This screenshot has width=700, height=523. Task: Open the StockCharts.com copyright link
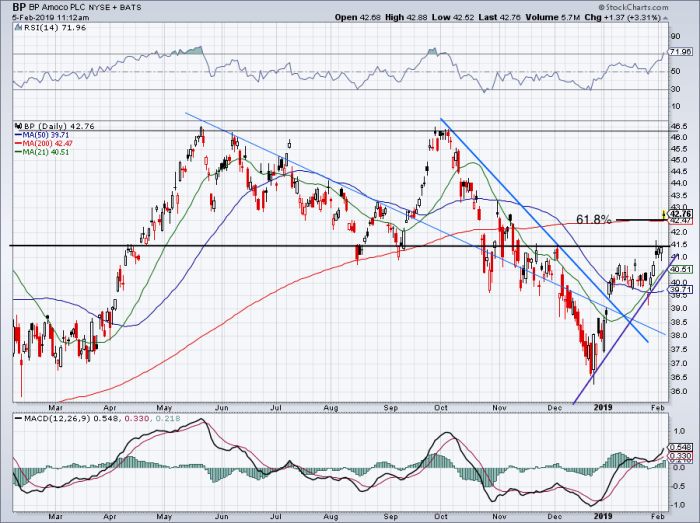pos(633,7)
